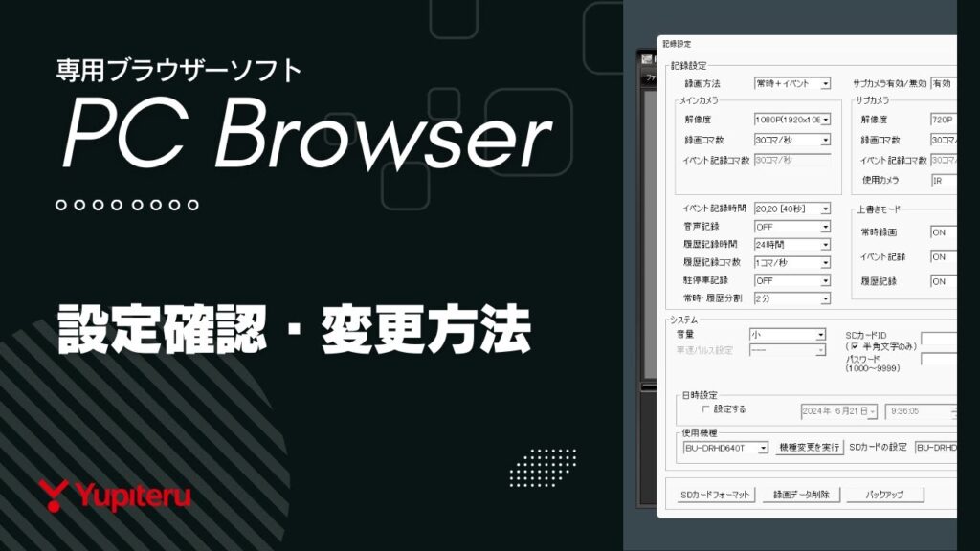This screenshot has height=551, width=980.
Task: Expand the 履歴記録コマ数 dropdown
Action: [792, 263]
